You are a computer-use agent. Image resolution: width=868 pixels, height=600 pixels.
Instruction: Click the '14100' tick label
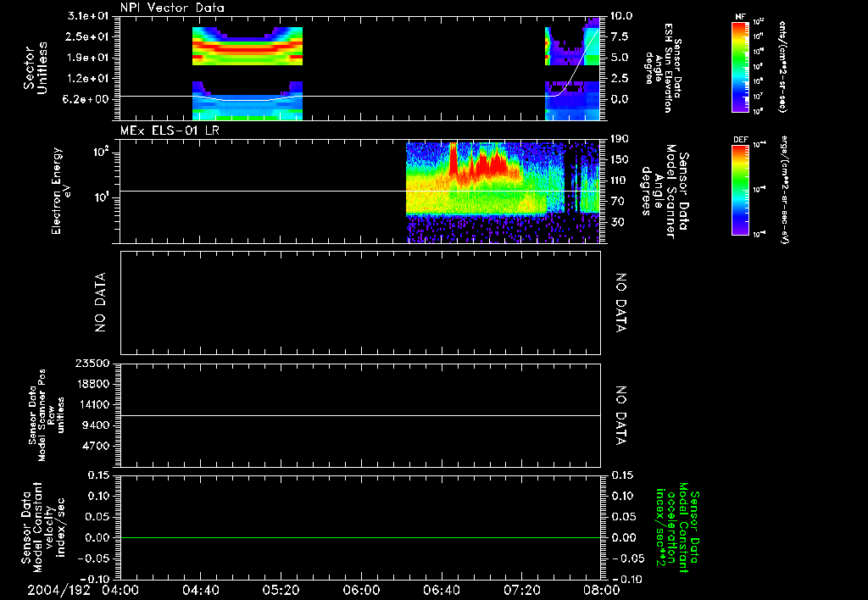(x=93, y=404)
